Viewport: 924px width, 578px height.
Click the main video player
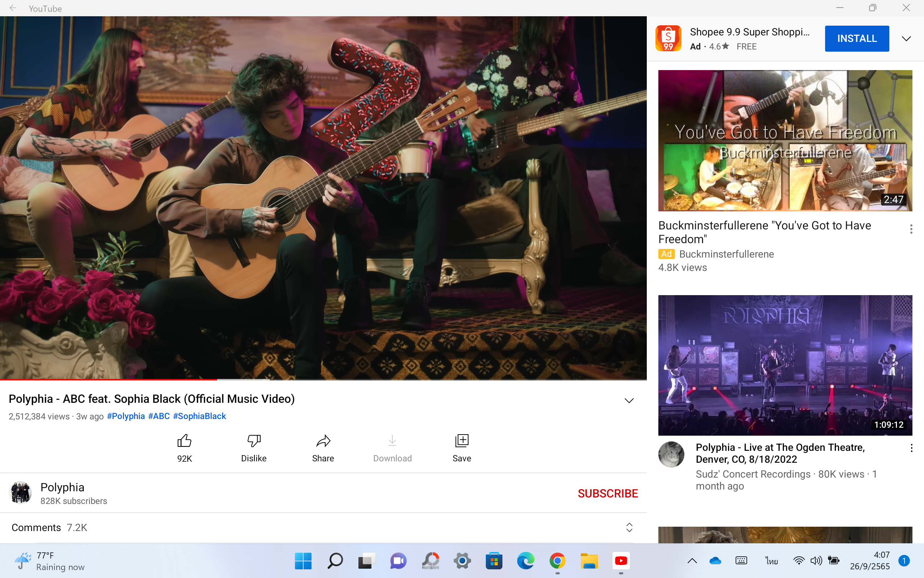(x=323, y=198)
